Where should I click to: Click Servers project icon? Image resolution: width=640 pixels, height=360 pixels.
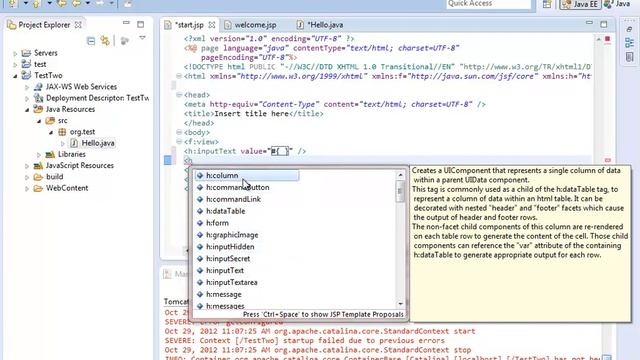[x=26, y=53]
